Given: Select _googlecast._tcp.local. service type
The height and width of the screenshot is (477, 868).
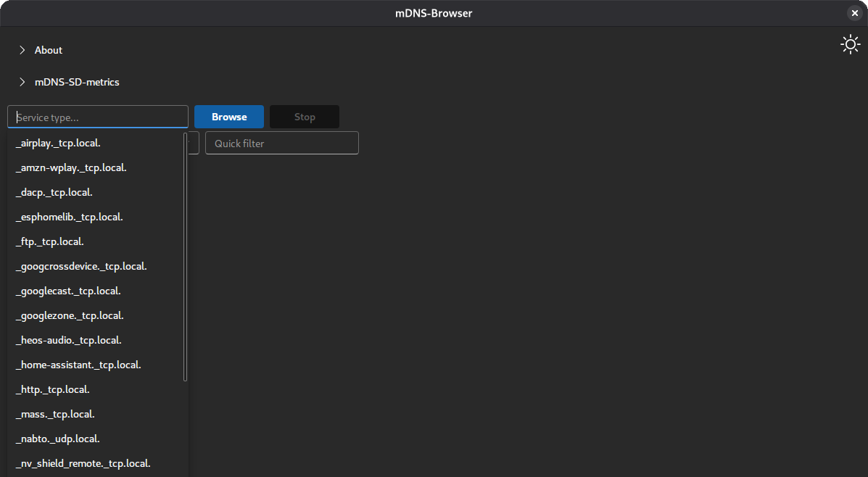Looking at the screenshot, I should coord(67,291).
